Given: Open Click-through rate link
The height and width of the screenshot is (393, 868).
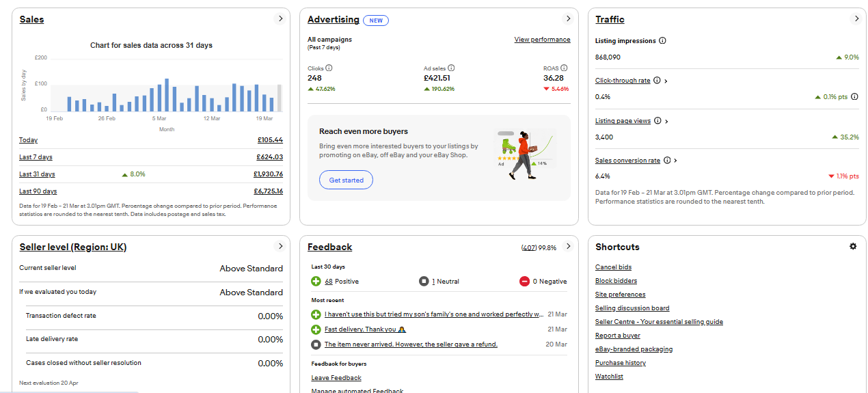Looking at the screenshot, I should coord(623,81).
